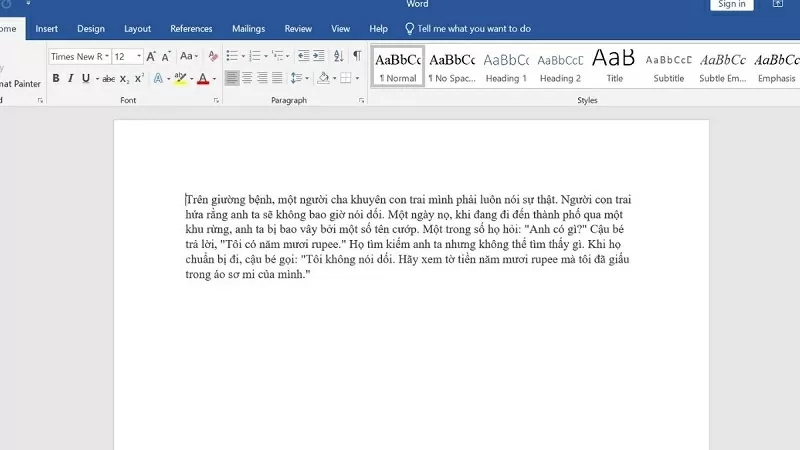Click the Clear All Formatting icon

point(211,56)
